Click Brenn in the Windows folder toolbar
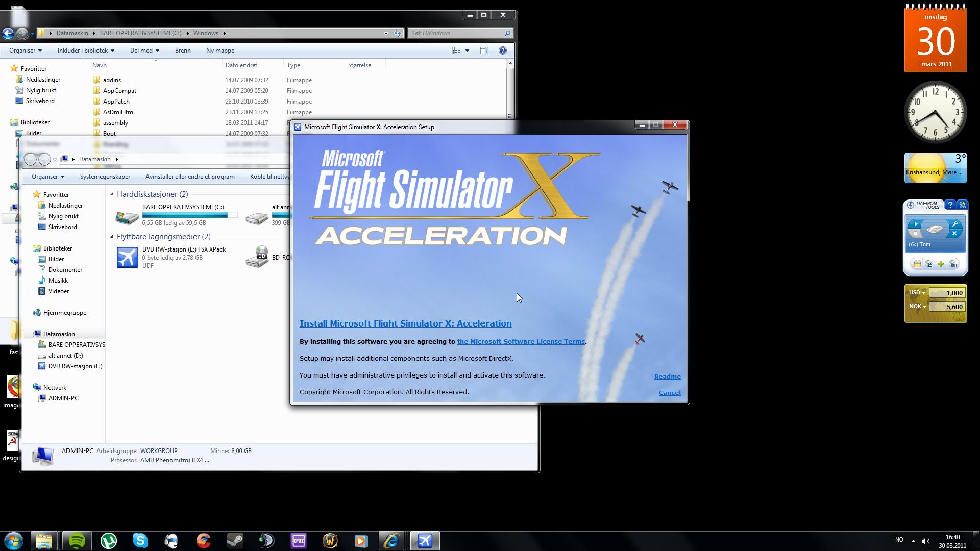 pyautogui.click(x=183, y=51)
